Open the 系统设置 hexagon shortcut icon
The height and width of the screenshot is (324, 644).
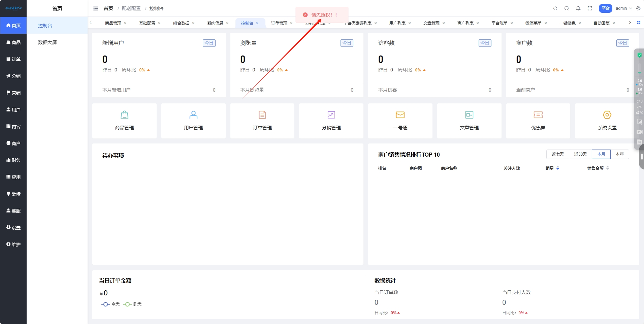pyautogui.click(x=607, y=115)
